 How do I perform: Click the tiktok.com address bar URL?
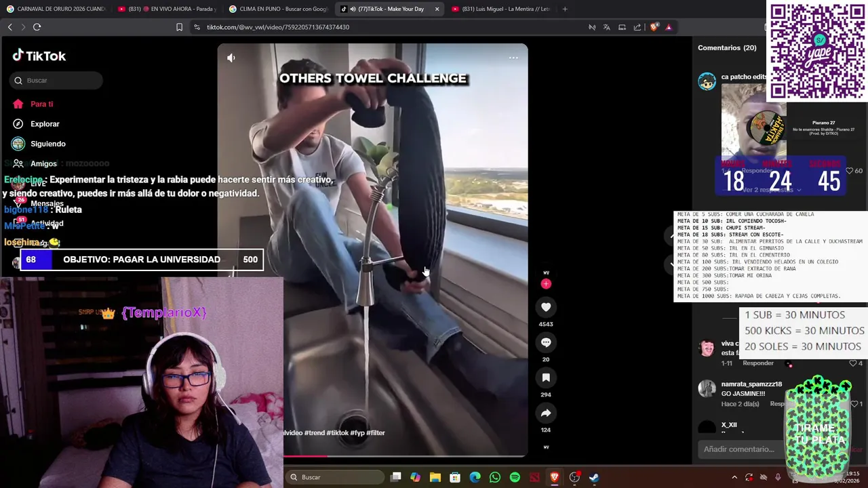(x=278, y=27)
